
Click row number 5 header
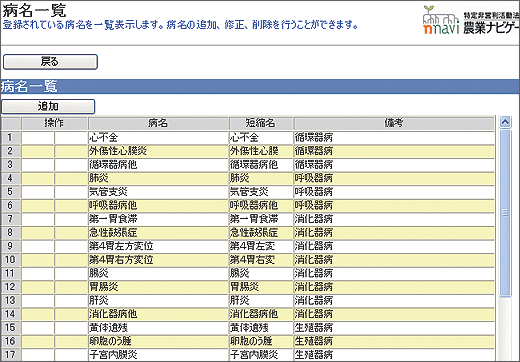tap(11, 192)
